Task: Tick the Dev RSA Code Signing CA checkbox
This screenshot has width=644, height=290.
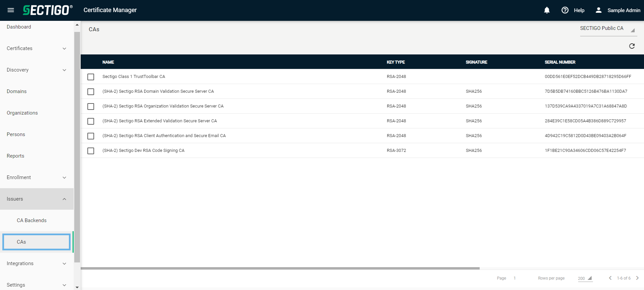Action: pyautogui.click(x=91, y=151)
